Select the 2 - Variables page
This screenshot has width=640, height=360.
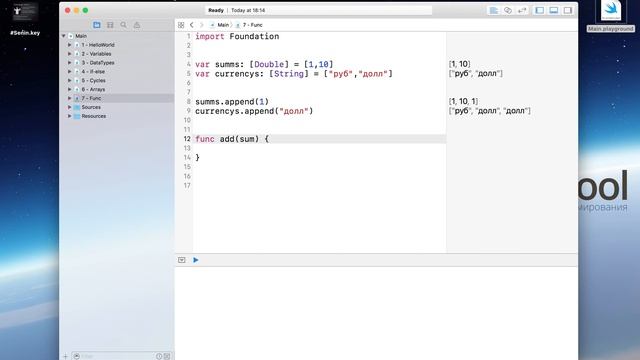pyautogui.click(x=96, y=54)
